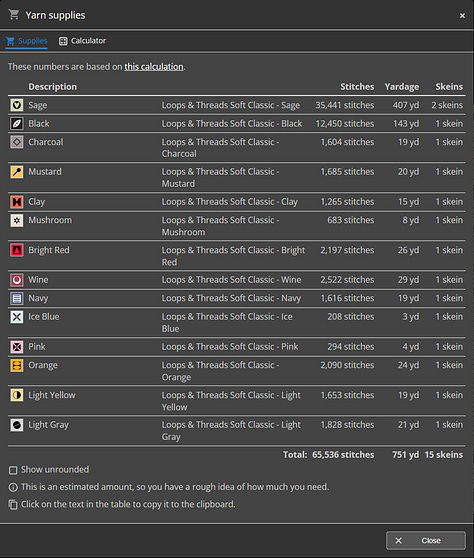Image resolution: width=474 pixels, height=558 pixels.
Task: Copy the '26 yd' yardage cell
Action: pyautogui.click(x=408, y=250)
